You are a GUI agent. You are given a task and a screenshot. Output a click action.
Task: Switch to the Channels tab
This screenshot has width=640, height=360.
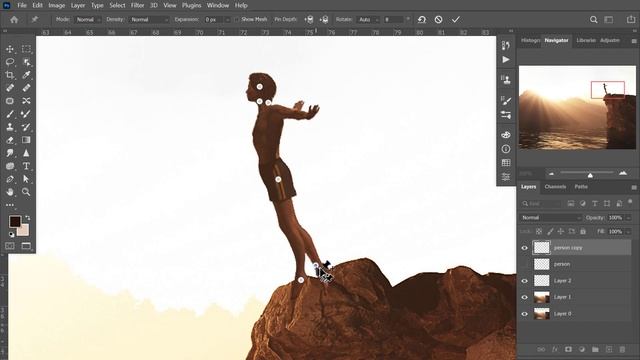555,187
